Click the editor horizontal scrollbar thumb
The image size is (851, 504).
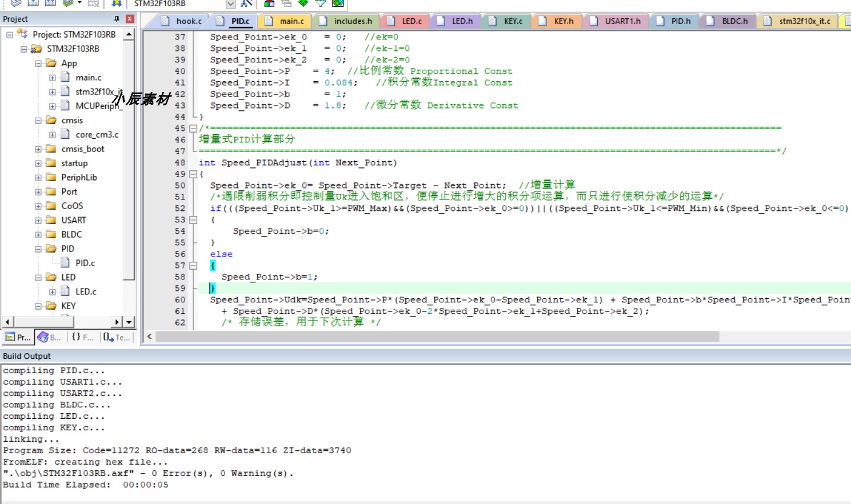point(437,337)
